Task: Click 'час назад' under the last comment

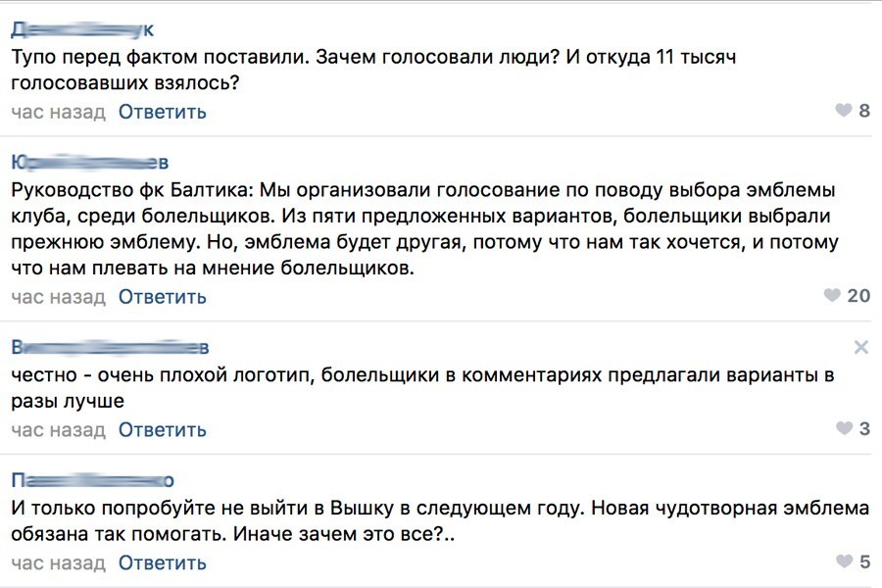Action: pyautogui.click(x=58, y=563)
